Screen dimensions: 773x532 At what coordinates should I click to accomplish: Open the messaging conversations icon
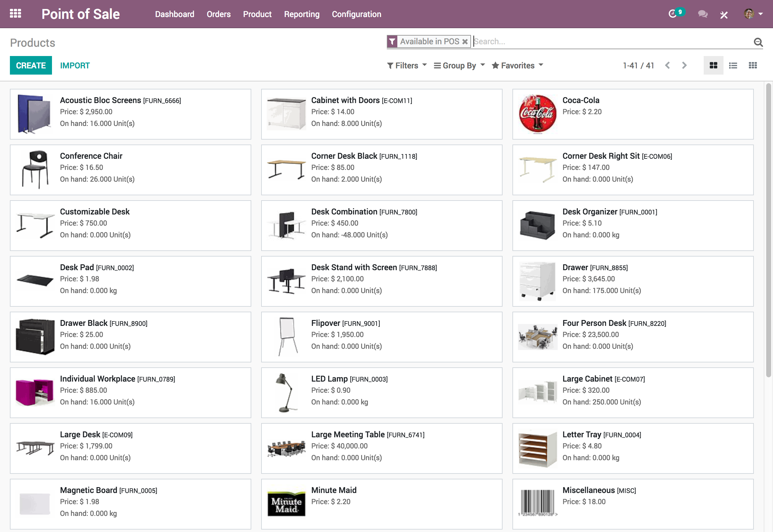(702, 15)
